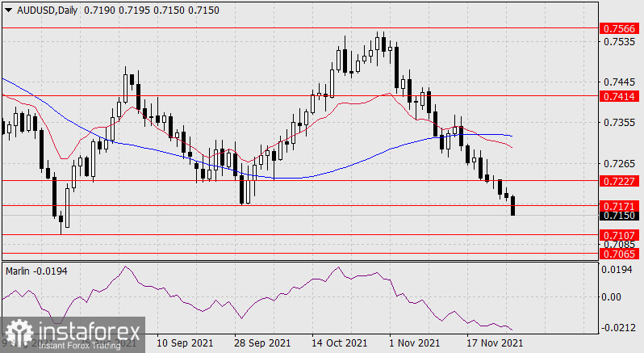
Task: Select the red 0.7171 price level tag
Action: (621, 206)
